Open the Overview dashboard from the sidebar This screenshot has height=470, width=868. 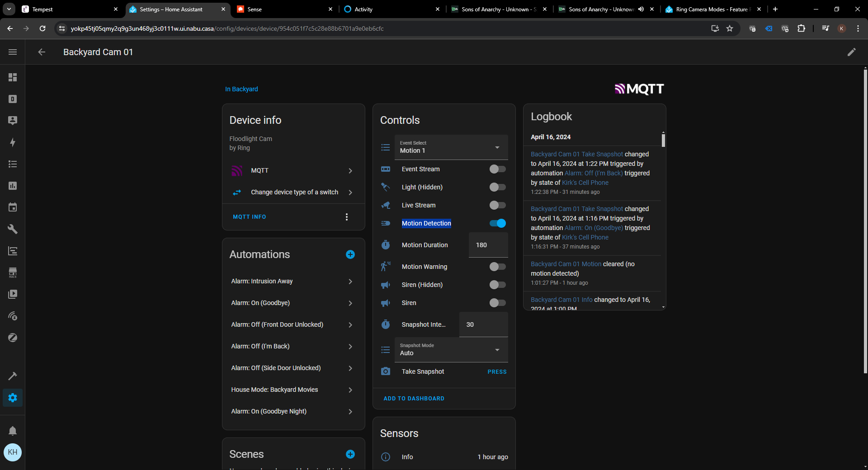coord(13,77)
